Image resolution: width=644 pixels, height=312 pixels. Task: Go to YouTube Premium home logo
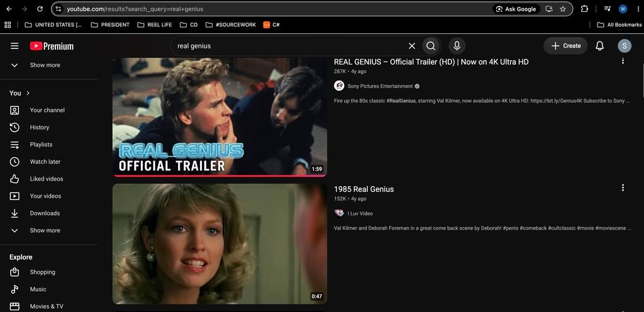52,46
